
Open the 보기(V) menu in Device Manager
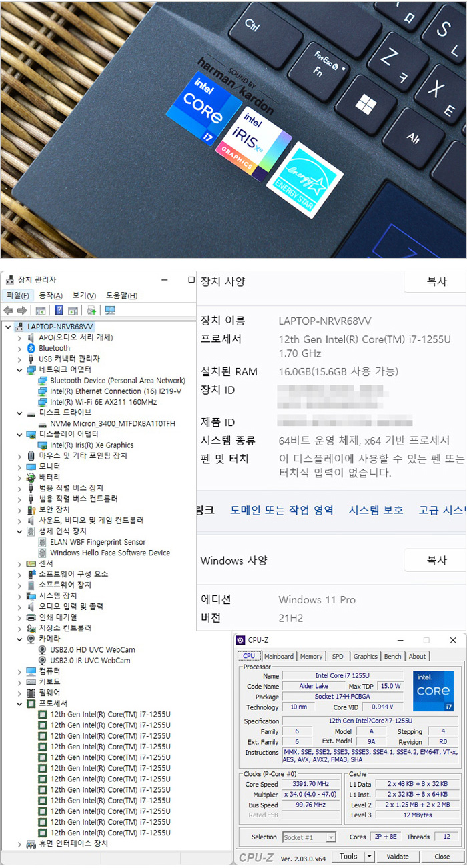[84, 295]
